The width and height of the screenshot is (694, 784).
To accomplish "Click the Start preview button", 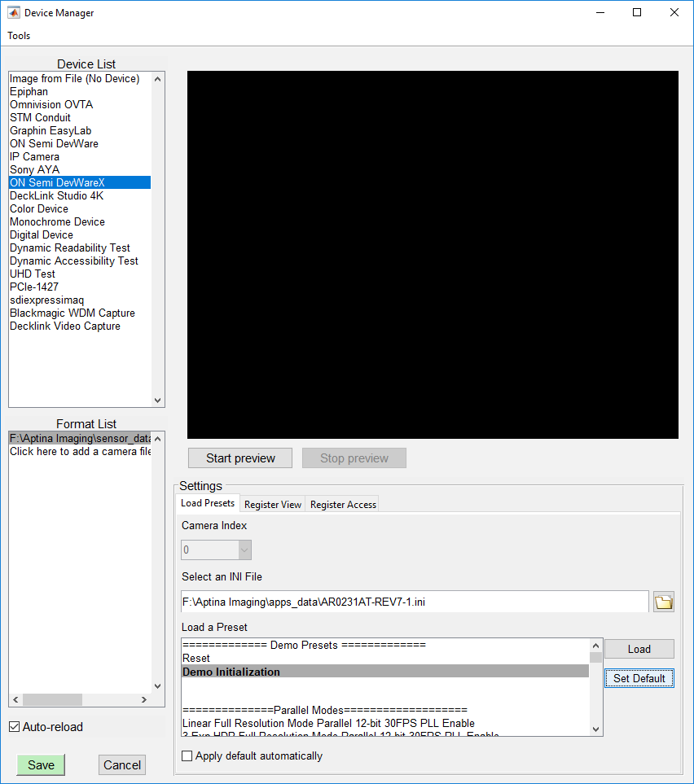I will pyautogui.click(x=240, y=458).
